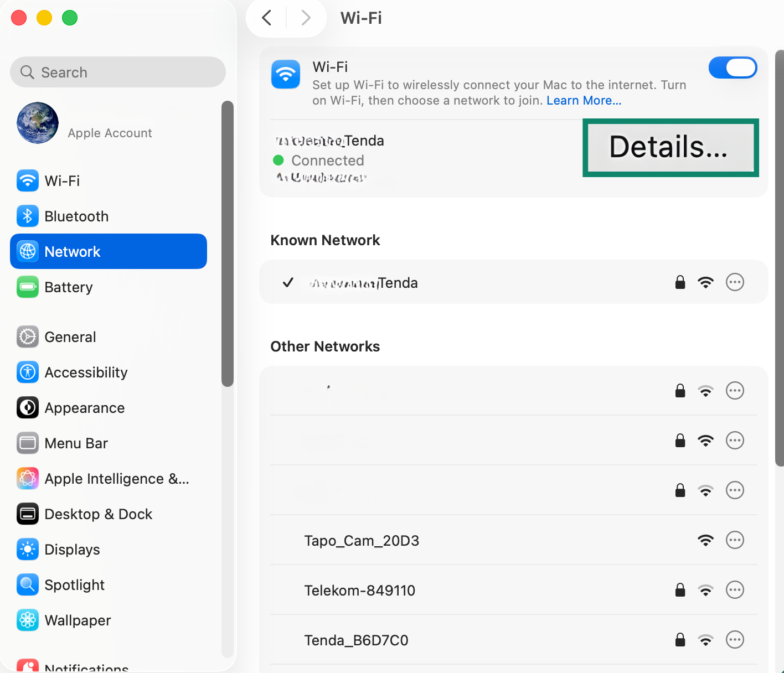This screenshot has width=784, height=673.
Task: Turn off Wi-Fi using the switch
Action: tap(733, 68)
